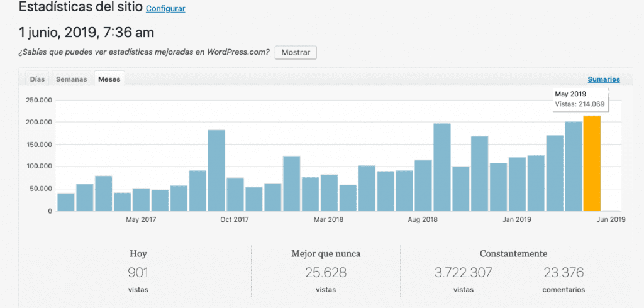644x308 pixels.
Task: Click the first bar on the chart's left
Action: click(x=66, y=202)
